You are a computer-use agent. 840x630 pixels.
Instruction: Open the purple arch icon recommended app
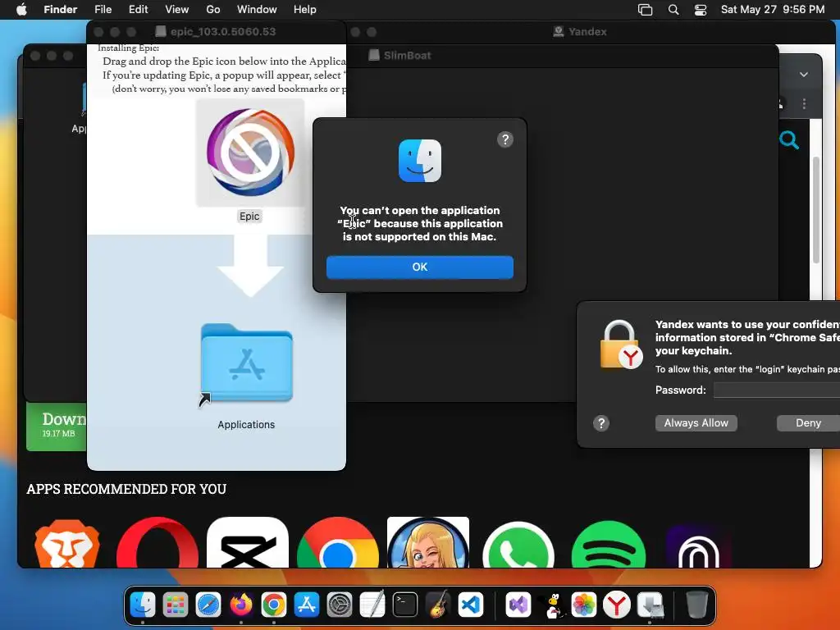point(699,545)
